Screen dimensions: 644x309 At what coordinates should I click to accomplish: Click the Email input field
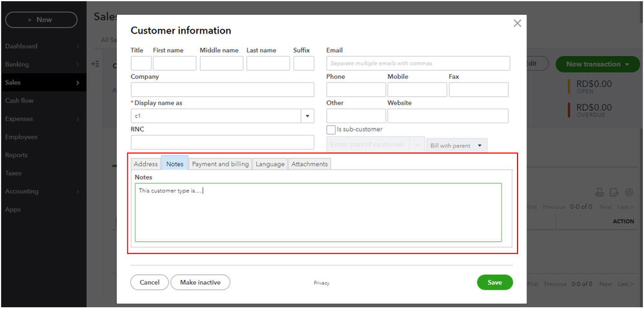pos(418,63)
